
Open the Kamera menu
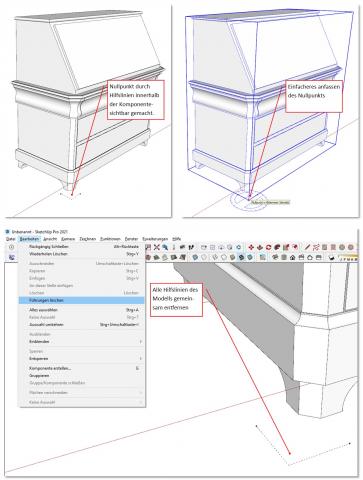[x=68, y=239]
